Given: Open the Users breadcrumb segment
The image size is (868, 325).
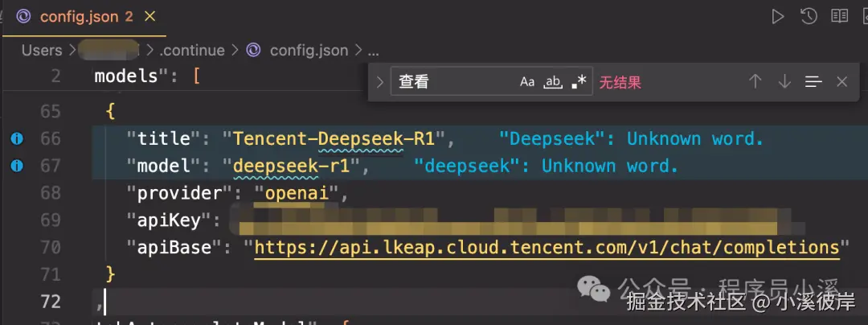Looking at the screenshot, I should [42, 51].
